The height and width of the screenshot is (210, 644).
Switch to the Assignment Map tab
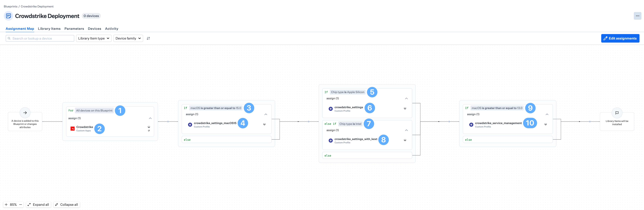[20, 28]
